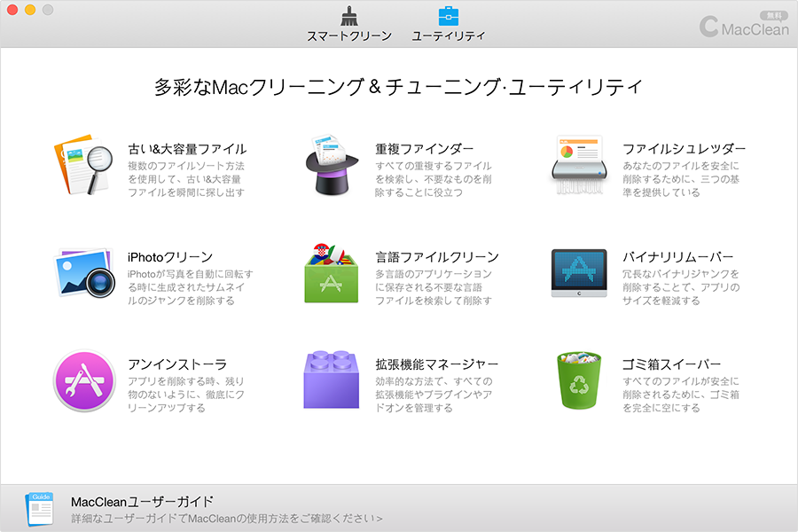Launch the ファイルシュレッダー shredder icon

[579, 165]
